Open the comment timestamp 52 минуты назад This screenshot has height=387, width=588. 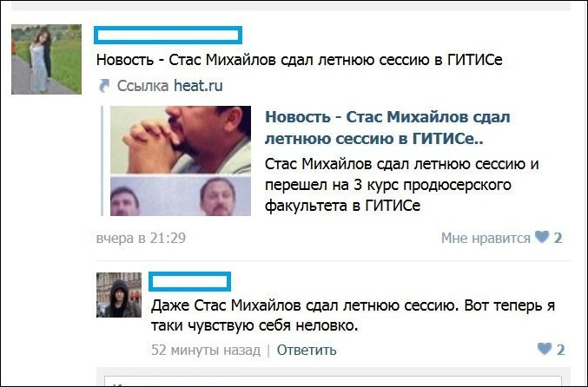[206, 350]
